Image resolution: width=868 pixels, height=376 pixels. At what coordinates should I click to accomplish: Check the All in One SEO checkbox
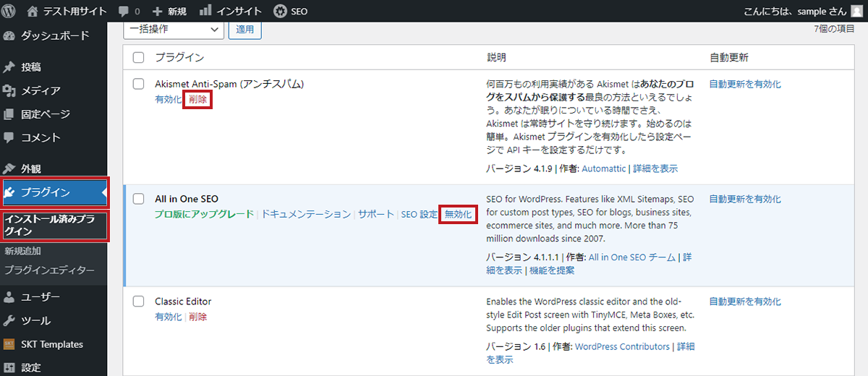pyautogui.click(x=139, y=199)
